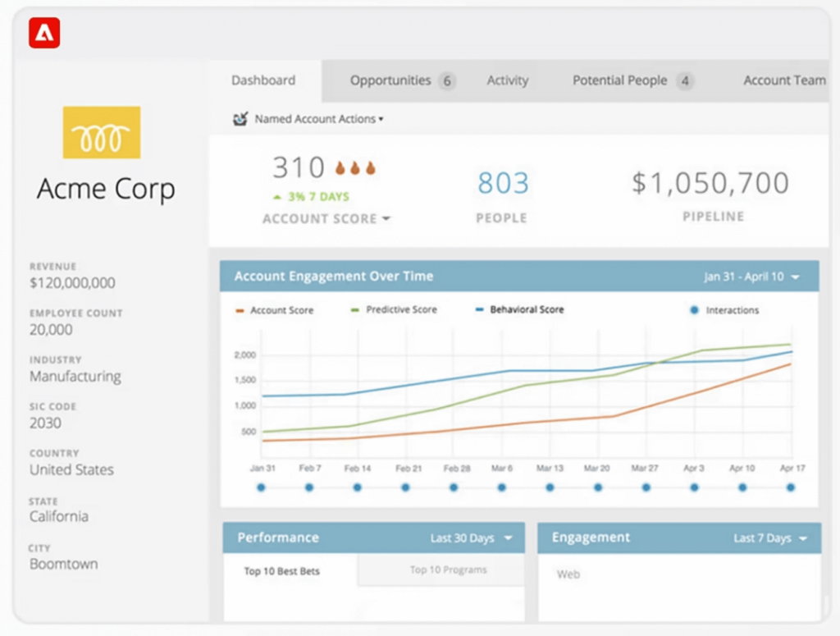The image size is (840, 636).
Task: Switch to the Dashboard tab
Action: click(263, 80)
